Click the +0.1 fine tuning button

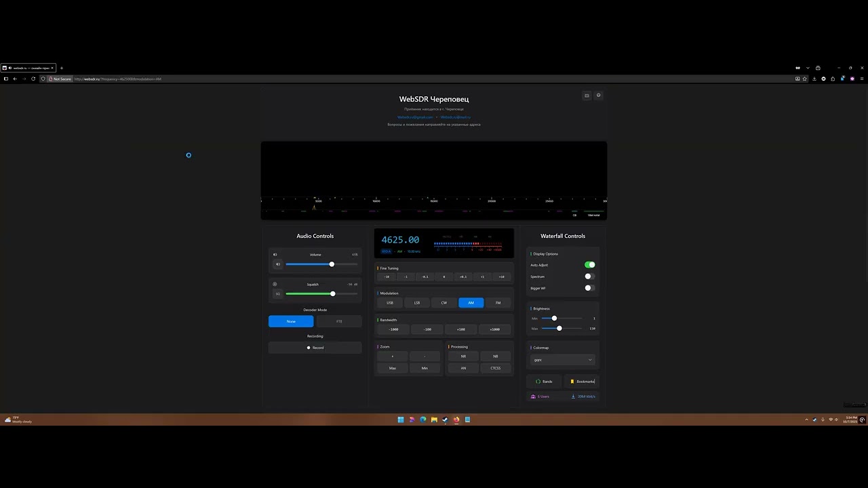[x=463, y=277]
